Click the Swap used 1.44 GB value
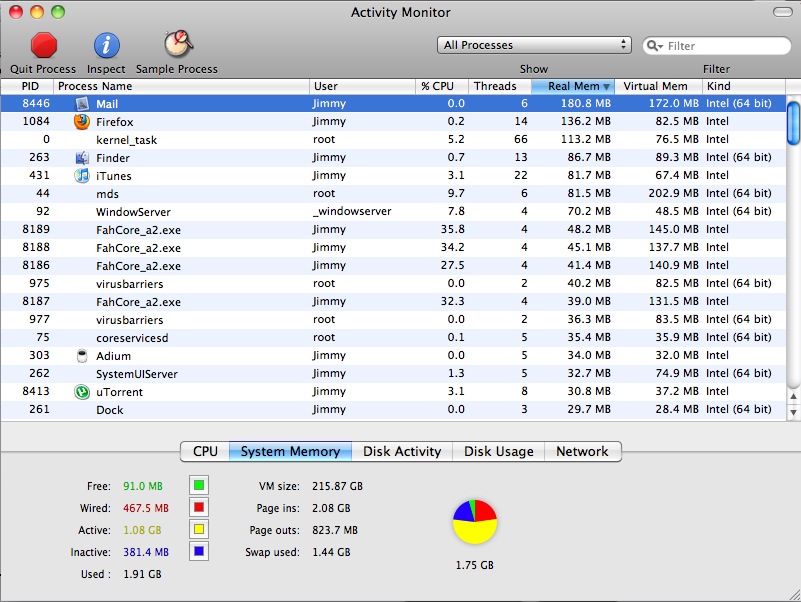Image resolution: width=801 pixels, height=602 pixels. pos(331,552)
